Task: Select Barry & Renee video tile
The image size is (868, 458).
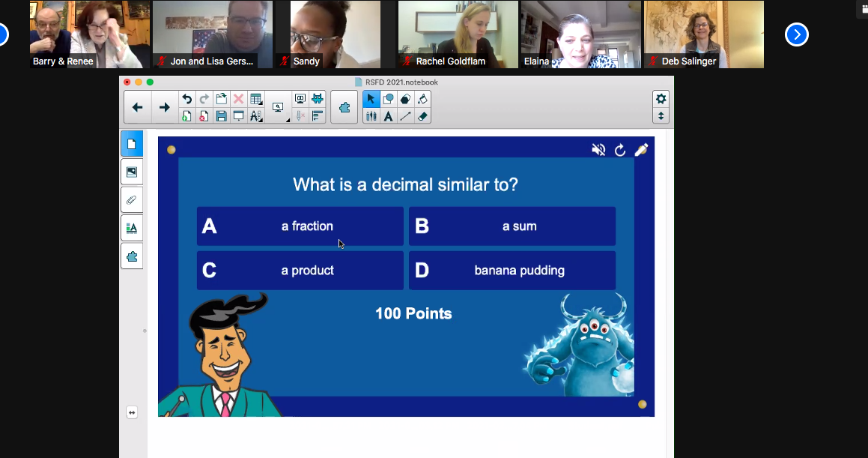Action: [x=89, y=34]
